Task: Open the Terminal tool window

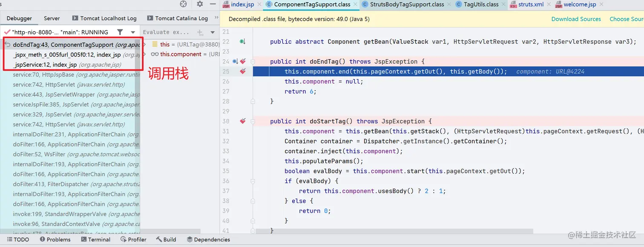Action: tap(95, 239)
